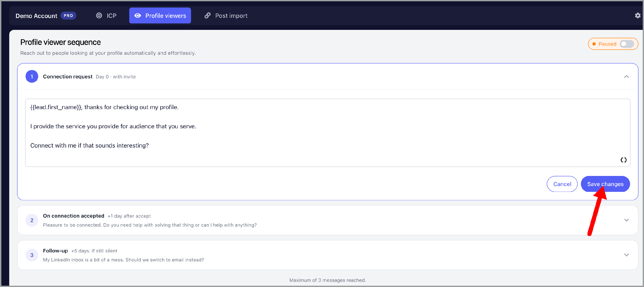Click "Maximum of 3 messages reached" note

[x=328, y=280]
